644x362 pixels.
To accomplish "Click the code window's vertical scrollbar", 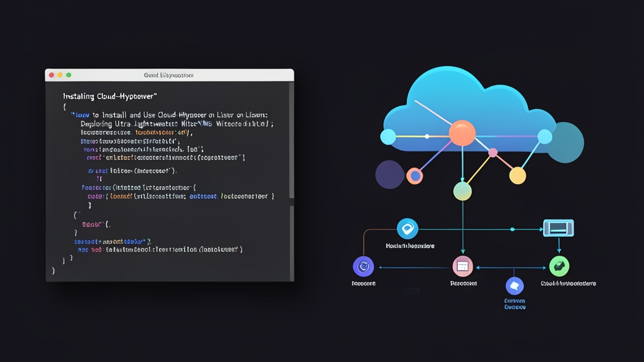I will pyautogui.click(x=292, y=181).
